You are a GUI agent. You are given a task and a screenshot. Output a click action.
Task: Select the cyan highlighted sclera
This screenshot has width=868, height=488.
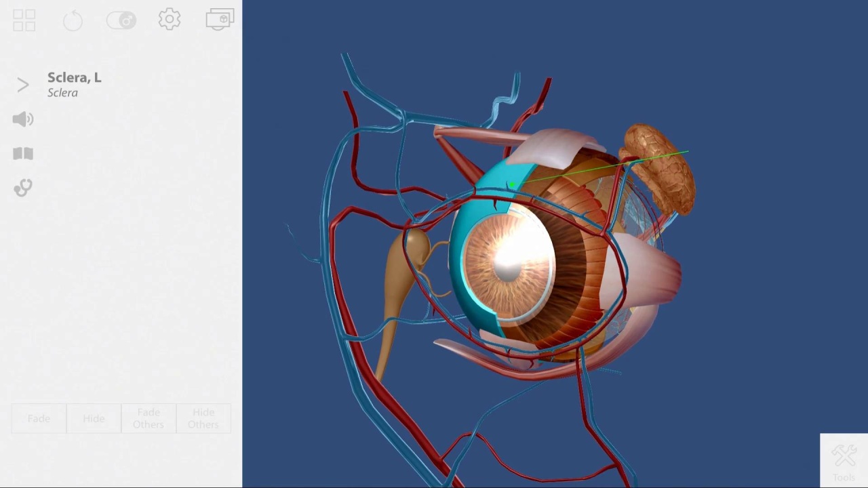point(468,217)
